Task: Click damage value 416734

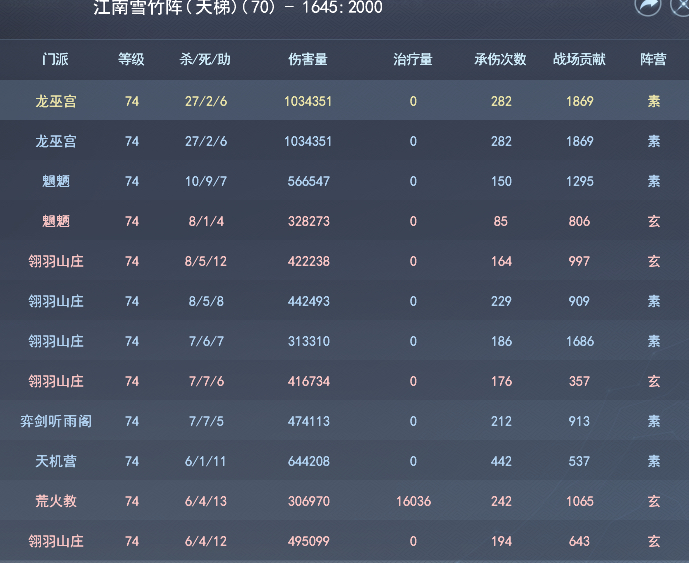Action: pyautogui.click(x=308, y=381)
